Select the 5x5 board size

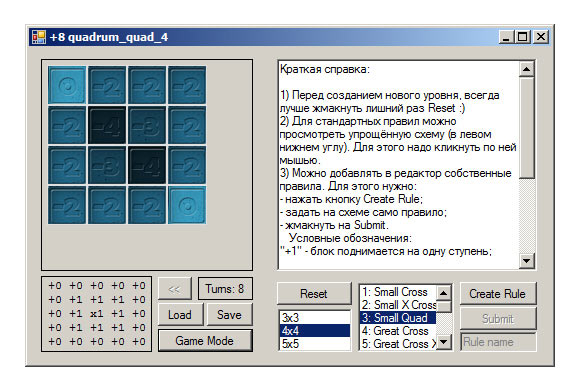[314, 343]
